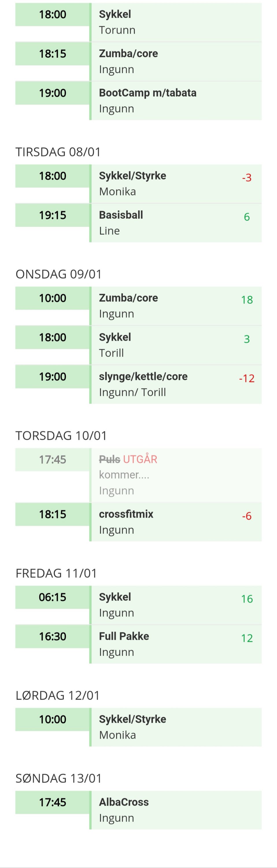Viewport: 277px width, 868px height.
Task: Tap the 19:15 time slot on Tuesday
Action: [53, 215]
